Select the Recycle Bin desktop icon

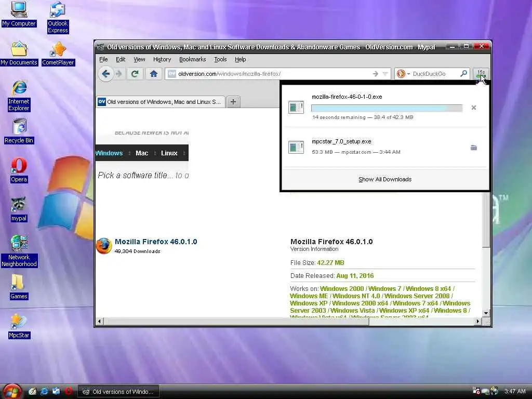(19, 131)
